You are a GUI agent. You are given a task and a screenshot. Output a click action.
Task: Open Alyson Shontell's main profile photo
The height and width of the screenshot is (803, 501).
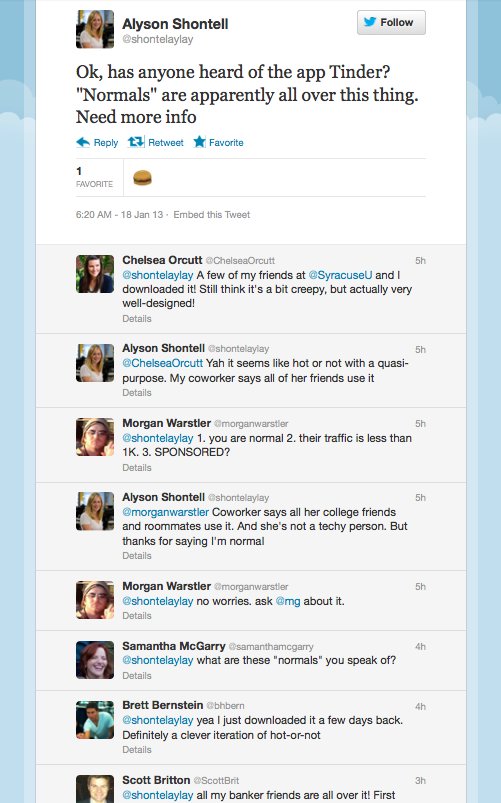click(95, 29)
